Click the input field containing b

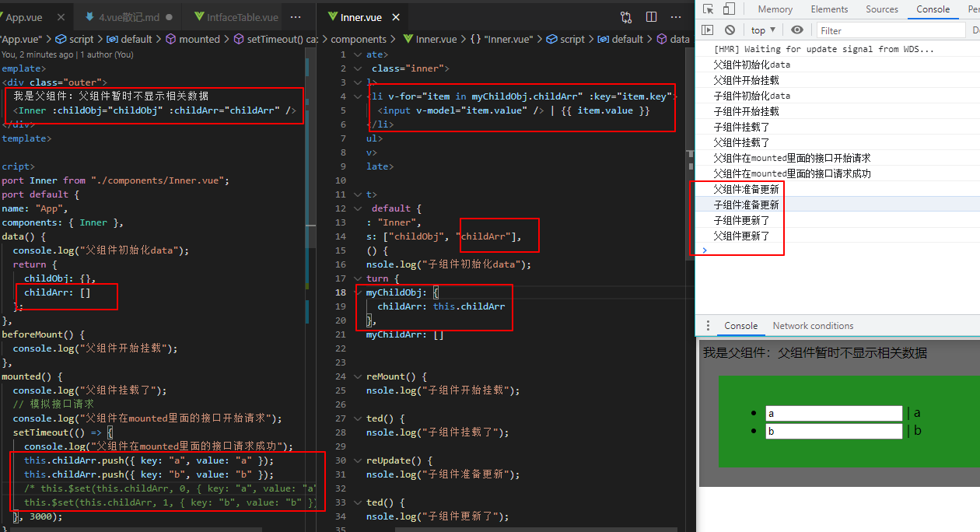pos(834,431)
